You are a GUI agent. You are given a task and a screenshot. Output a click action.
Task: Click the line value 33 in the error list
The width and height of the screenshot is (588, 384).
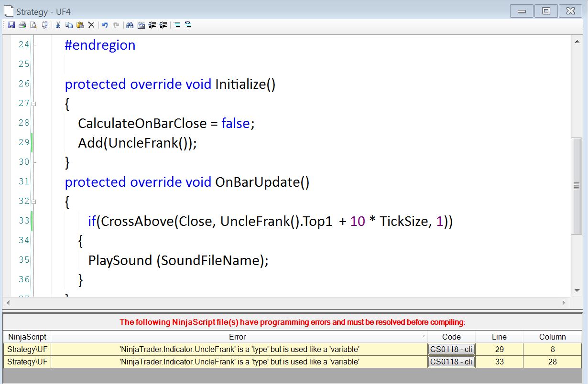(x=499, y=362)
